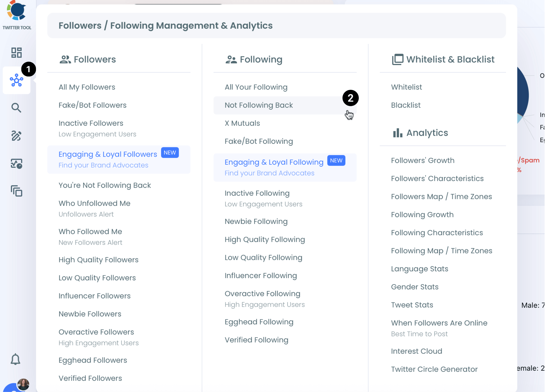The height and width of the screenshot is (392, 545).
Task: Open Verified Following list
Action: (x=256, y=340)
